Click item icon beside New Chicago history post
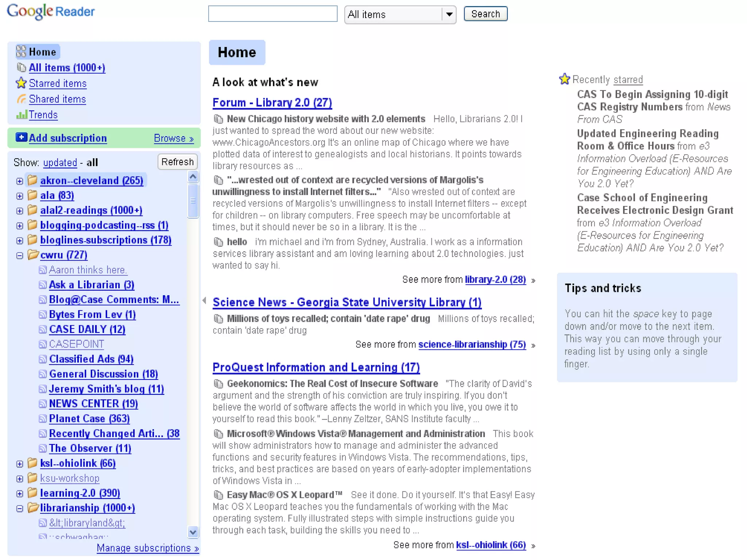This screenshot has height=560, width=747. pos(218,119)
